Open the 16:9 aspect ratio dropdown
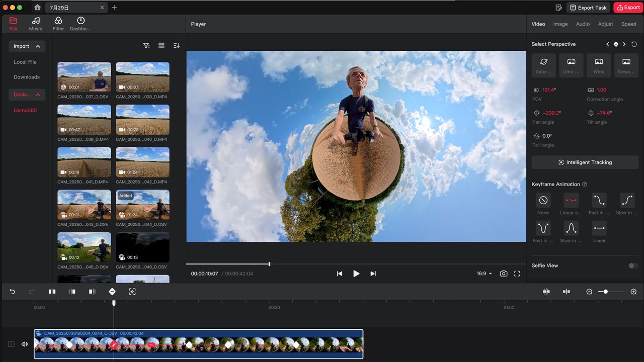The image size is (644, 362). click(x=482, y=274)
